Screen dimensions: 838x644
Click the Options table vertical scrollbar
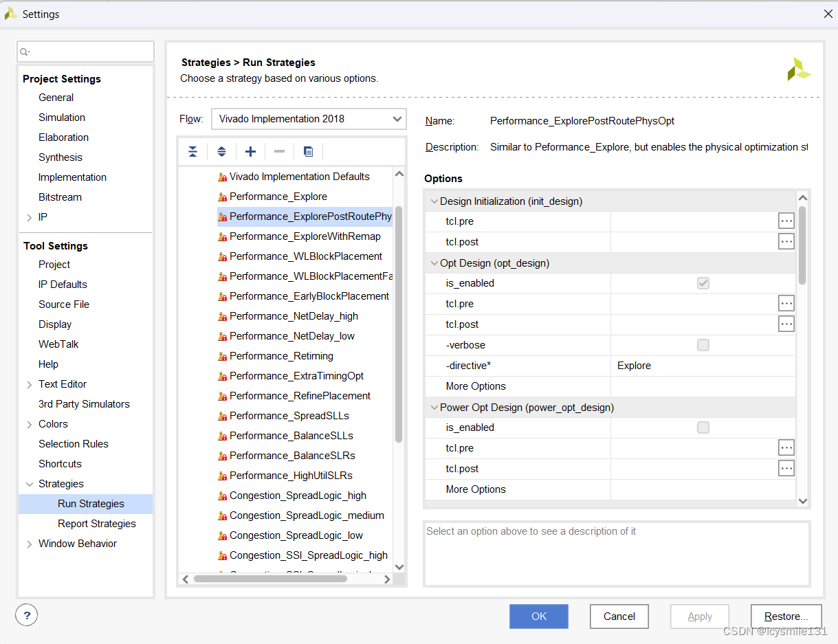click(802, 244)
